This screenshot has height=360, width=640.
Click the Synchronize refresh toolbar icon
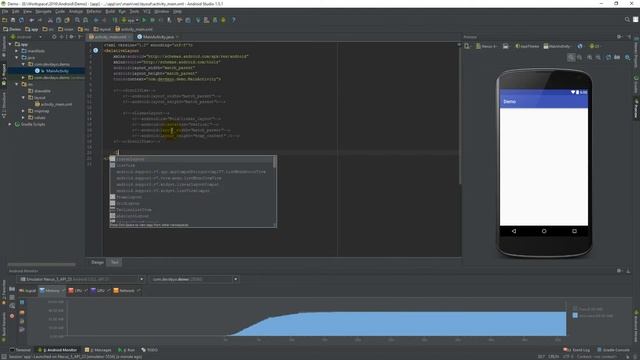point(21,20)
